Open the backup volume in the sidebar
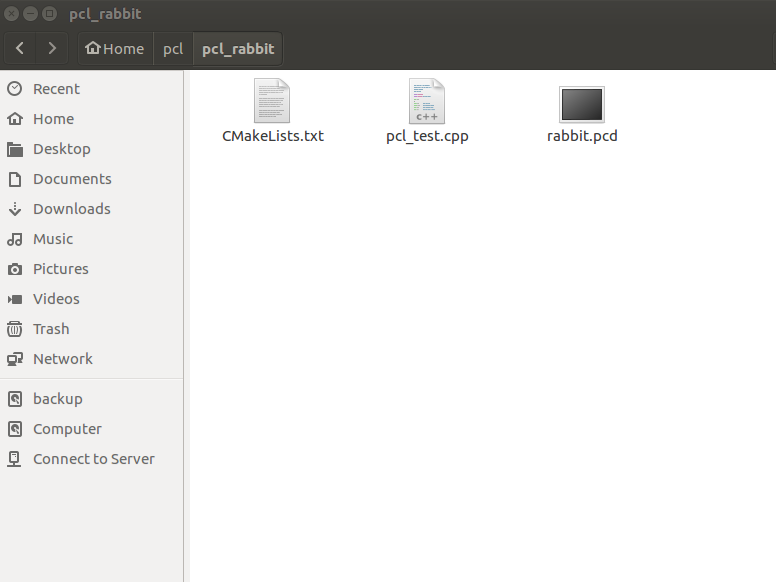 (92, 399)
